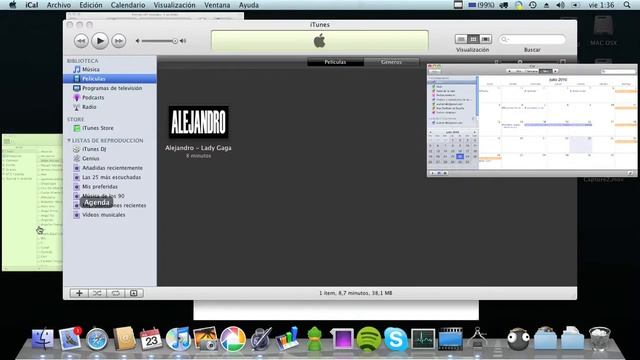This screenshot has width=640, height=360.
Task: Switch to the Géneros tab
Action: (x=391, y=62)
